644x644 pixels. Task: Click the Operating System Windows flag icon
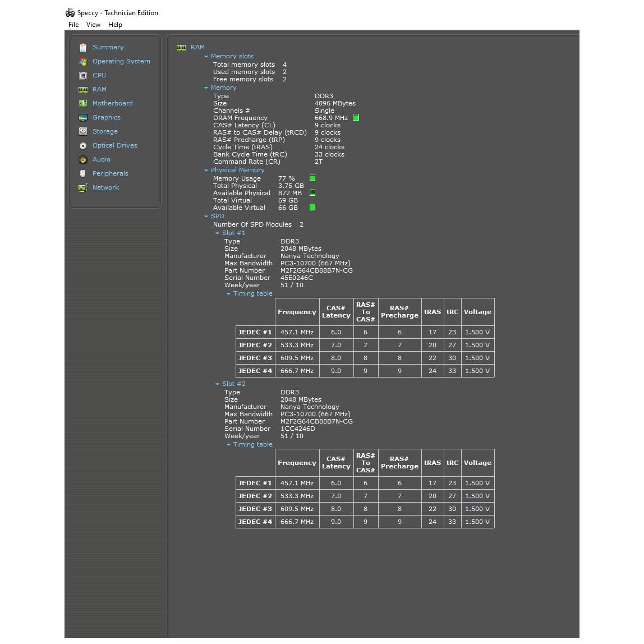coord(83,62)
